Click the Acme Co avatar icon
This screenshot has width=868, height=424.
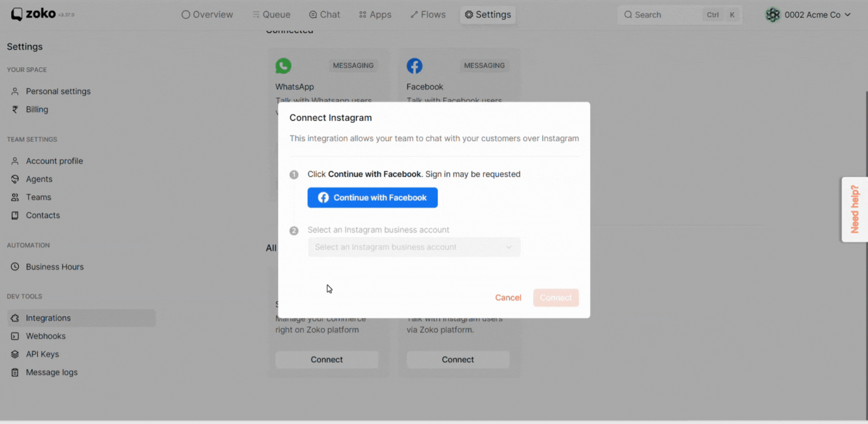pyautogui.click(x=773, y=15)
